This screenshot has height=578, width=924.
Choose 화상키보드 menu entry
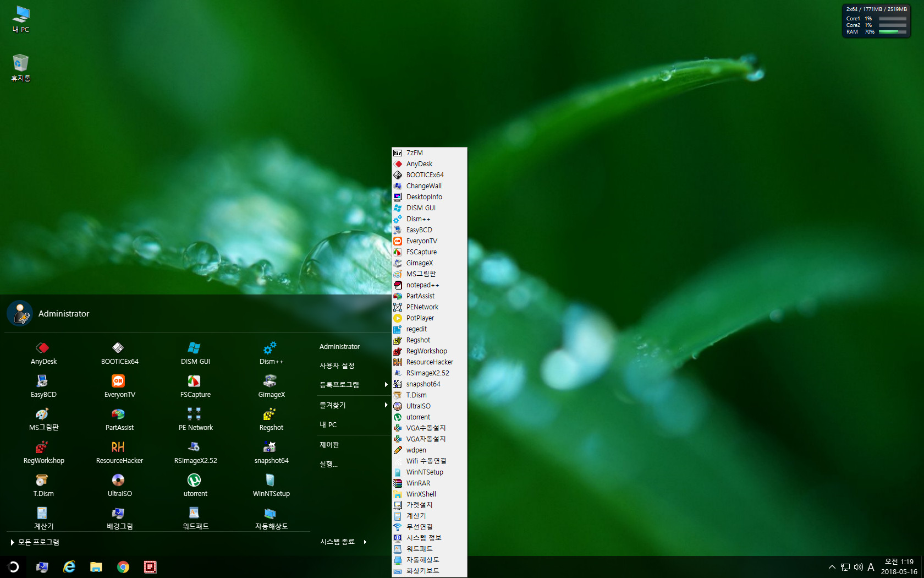(429, 571)
